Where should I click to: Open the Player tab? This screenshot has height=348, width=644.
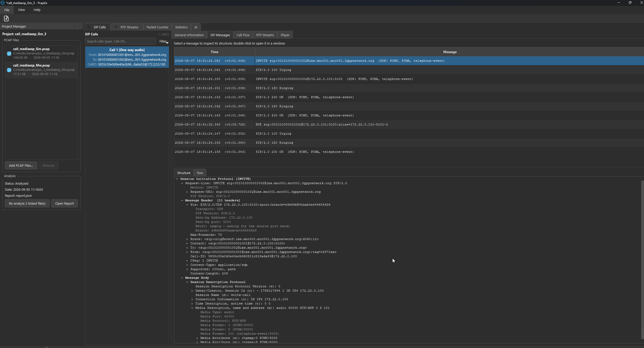[x=285, y=35]
